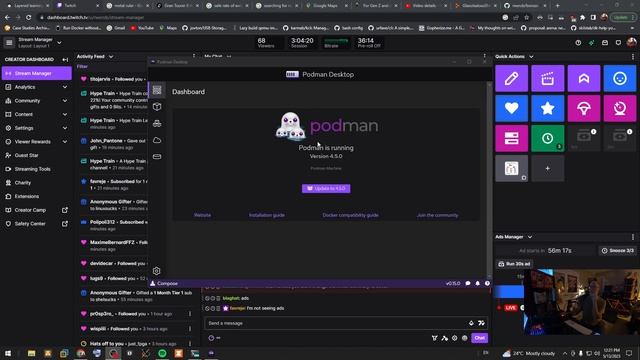
Task: Click the webcam quick action tile
Action: (x=620, y=109)
